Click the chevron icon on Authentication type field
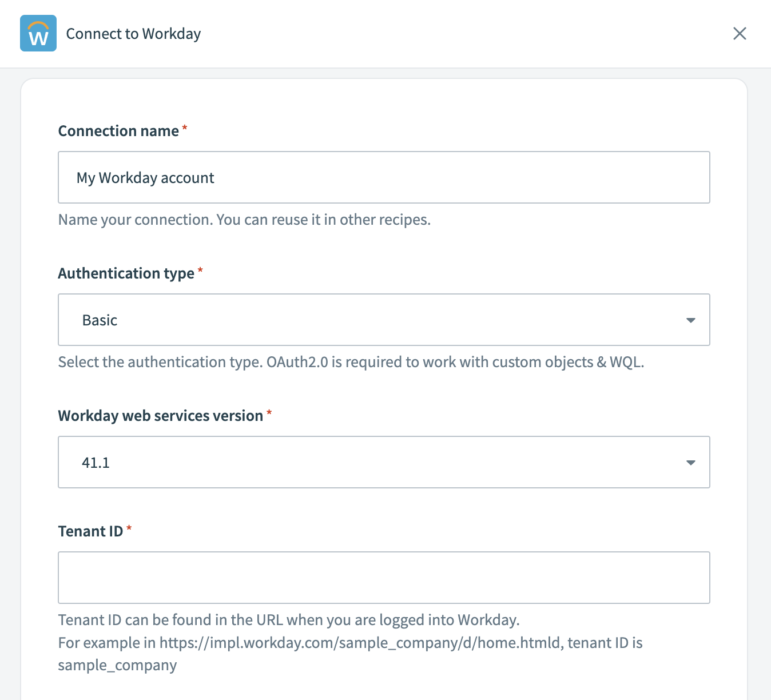The image size is (771, 700). 691,320
